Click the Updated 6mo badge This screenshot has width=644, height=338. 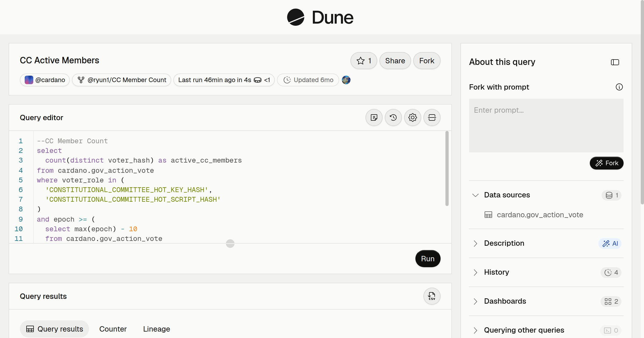(308, 80)
